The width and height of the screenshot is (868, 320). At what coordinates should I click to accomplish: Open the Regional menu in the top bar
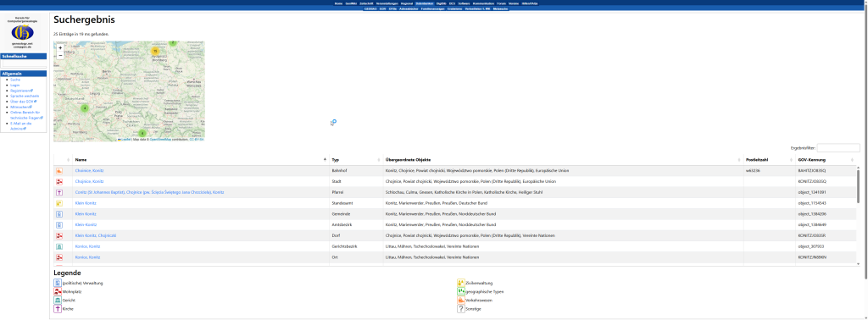(x=406, y=3)
